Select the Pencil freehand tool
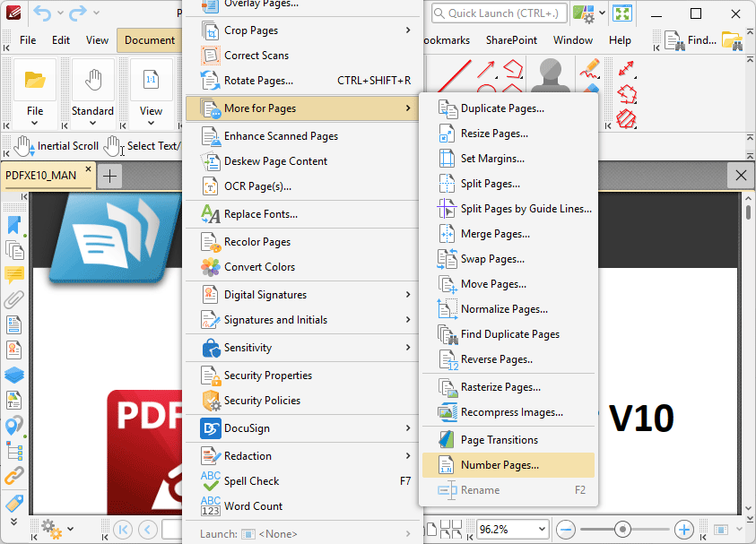The width and height of the screenshot is (756, 544). pyautogui.click(x=589, y=69)
